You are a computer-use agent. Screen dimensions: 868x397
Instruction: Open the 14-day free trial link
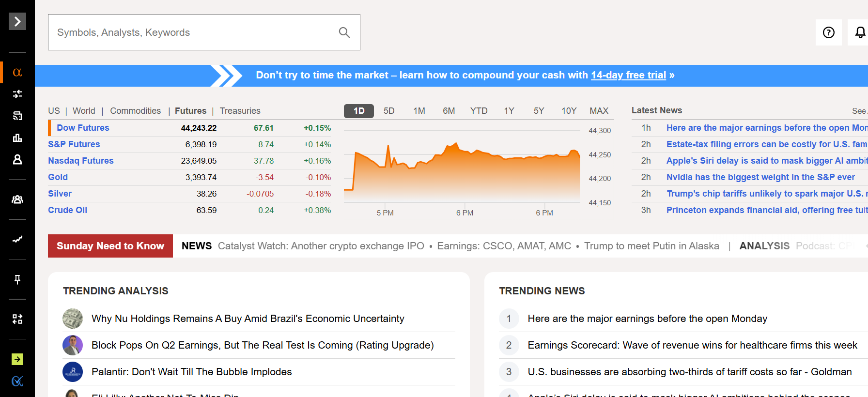[x=628, y=75]
